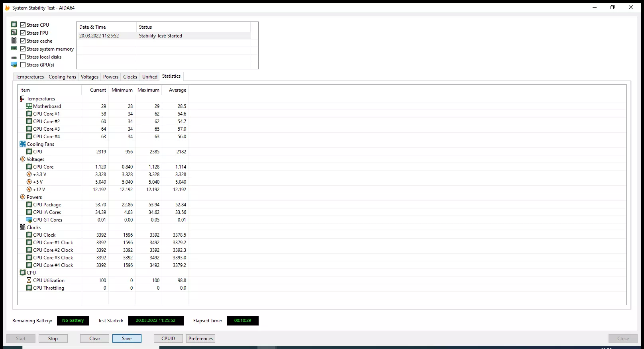This screenshot has width=644, height=349.
Task: Save the statistics with the Save button
Action: point(127,339)
